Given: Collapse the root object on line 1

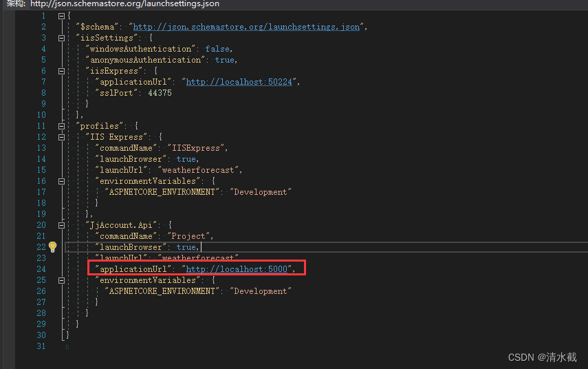Looking at the screenshot, I should point(61,16).
